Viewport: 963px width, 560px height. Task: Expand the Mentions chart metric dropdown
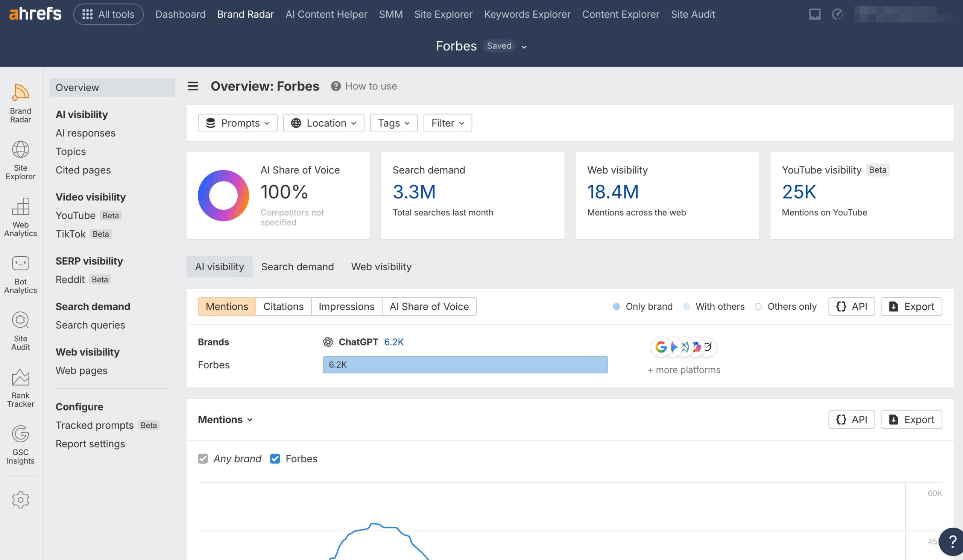pos(225,419)
